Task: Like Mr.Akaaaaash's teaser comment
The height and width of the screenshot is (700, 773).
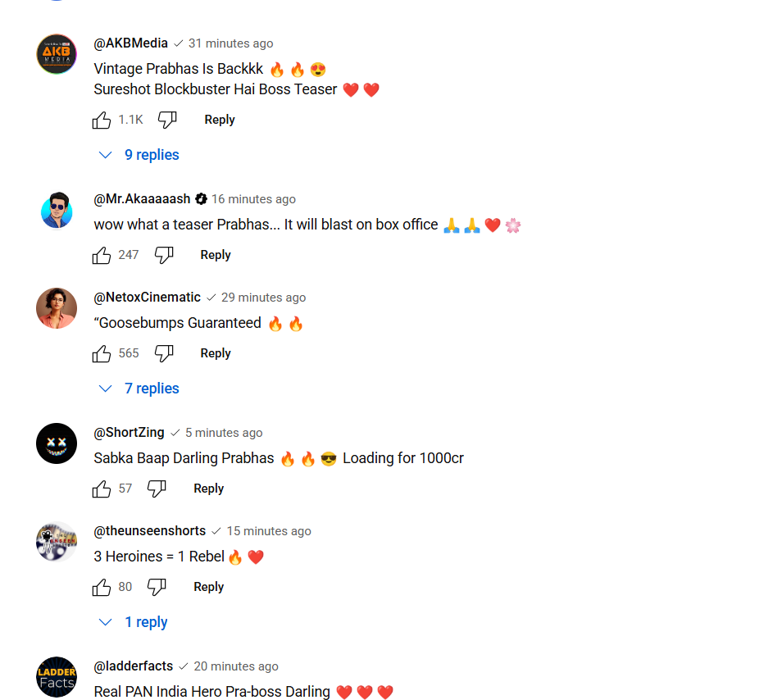Action: [102, 255]
